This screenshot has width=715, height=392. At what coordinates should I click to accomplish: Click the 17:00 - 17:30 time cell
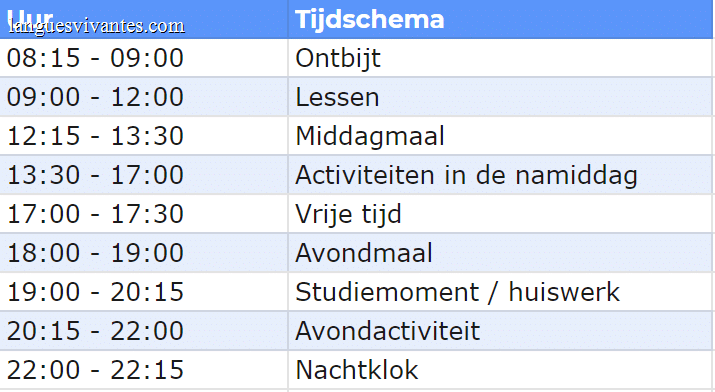click(144, 214)
